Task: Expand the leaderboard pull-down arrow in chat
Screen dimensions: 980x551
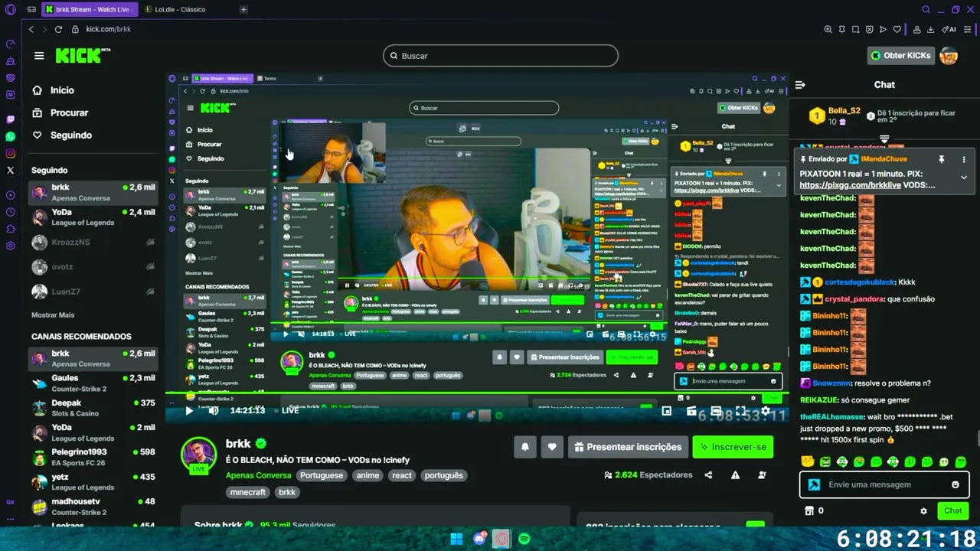Action: (884, 139)
